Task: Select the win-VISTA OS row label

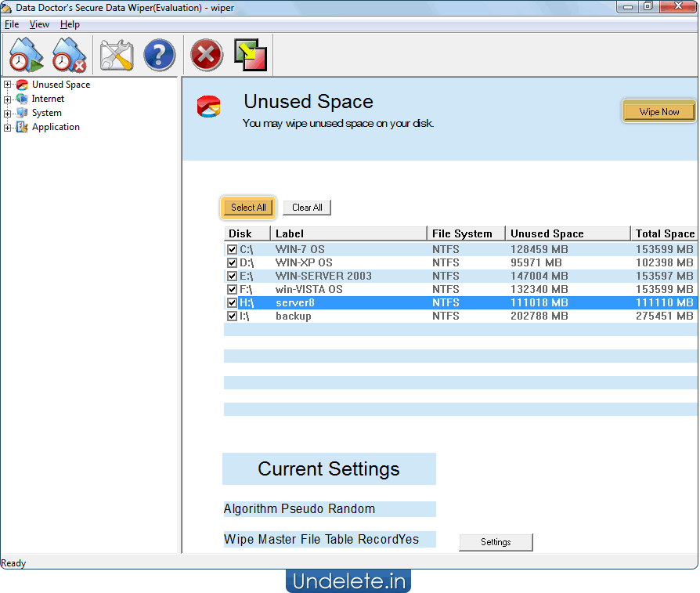Action: click(x=309, y=289)
